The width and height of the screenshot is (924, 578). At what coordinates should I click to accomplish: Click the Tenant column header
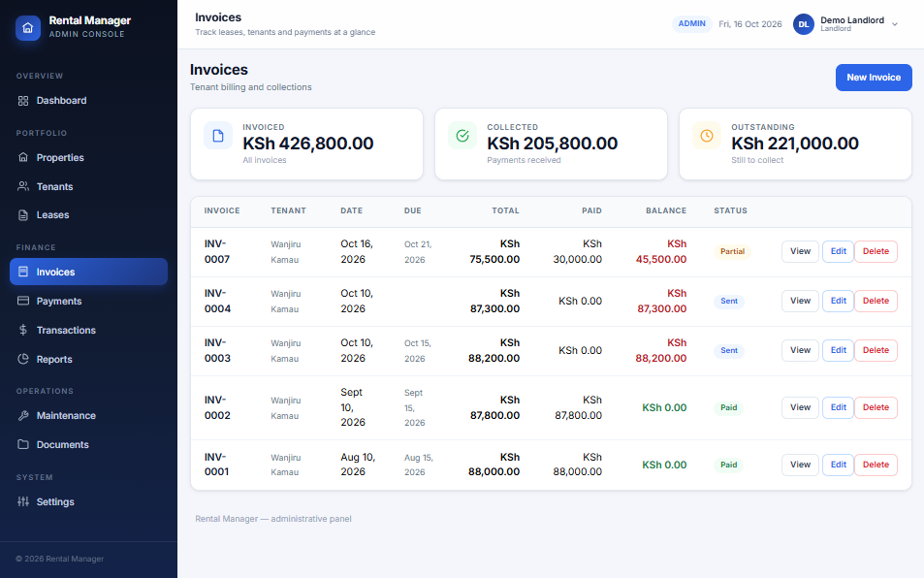[x=288, y=210]
